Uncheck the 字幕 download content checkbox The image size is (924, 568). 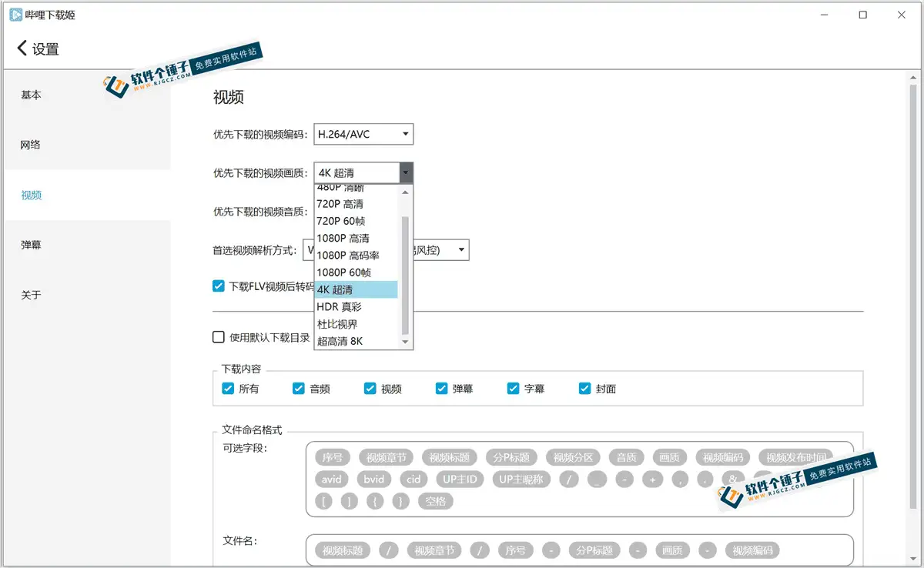pyautogui.click(x=514, y=389)
